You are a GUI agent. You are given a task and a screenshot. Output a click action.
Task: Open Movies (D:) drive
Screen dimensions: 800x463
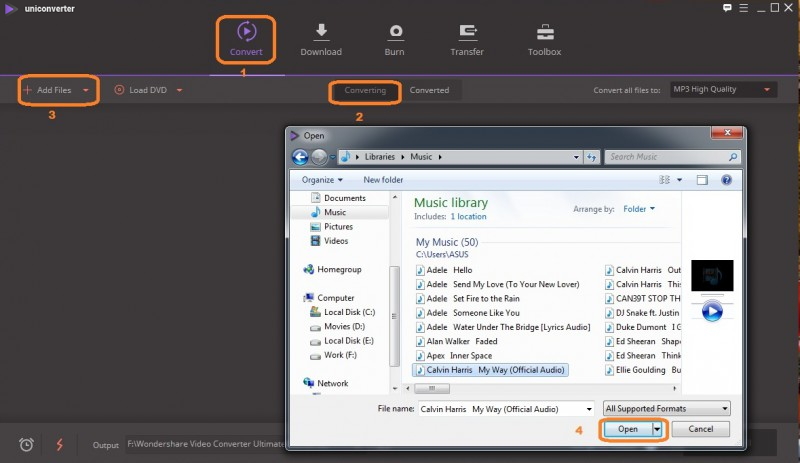tap(338, 326)
